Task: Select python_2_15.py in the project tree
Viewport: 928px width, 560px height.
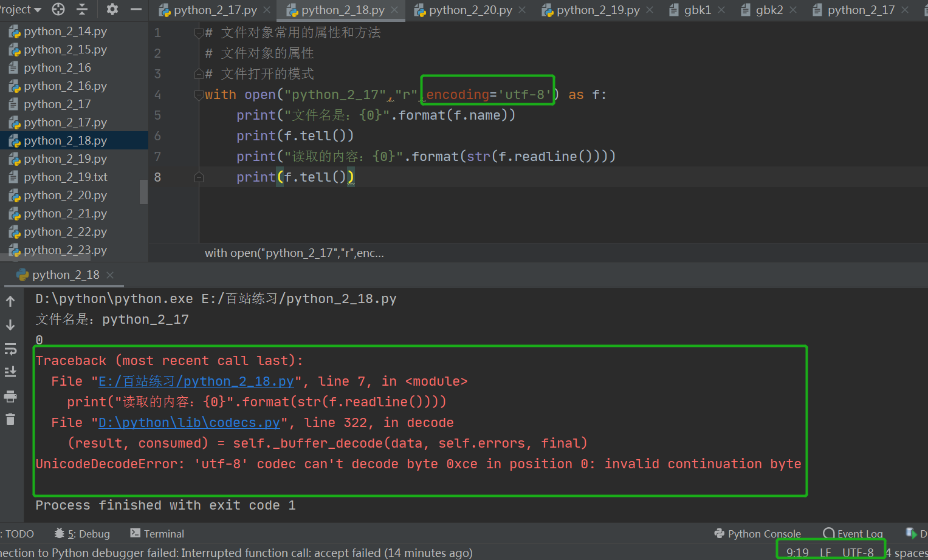Action: pyautogui.click(x=65, y=50)
